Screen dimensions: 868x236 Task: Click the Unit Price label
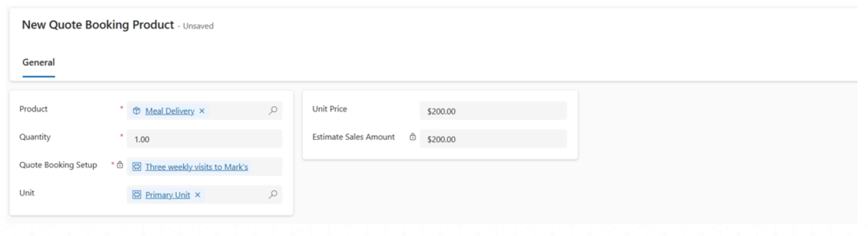coord(330,109)
